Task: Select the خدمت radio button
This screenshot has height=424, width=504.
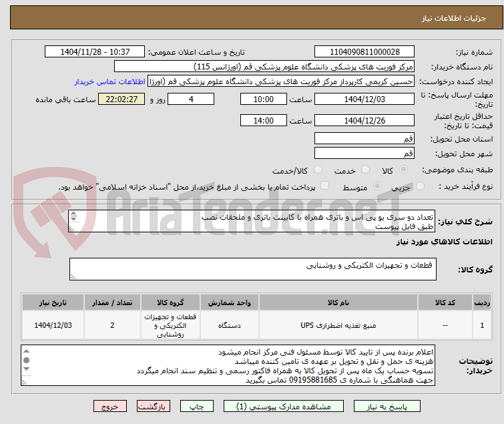Action: (x=365, y=170)
